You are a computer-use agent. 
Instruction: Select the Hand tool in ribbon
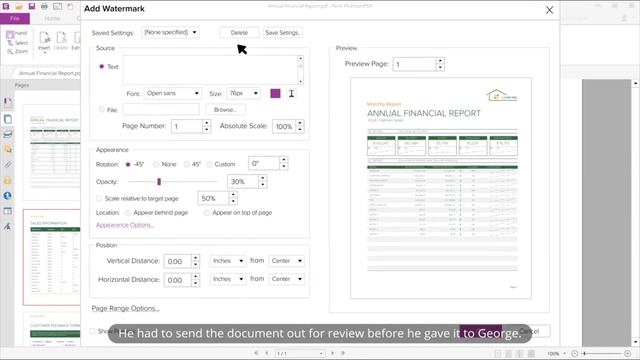(x=17, y=33)
